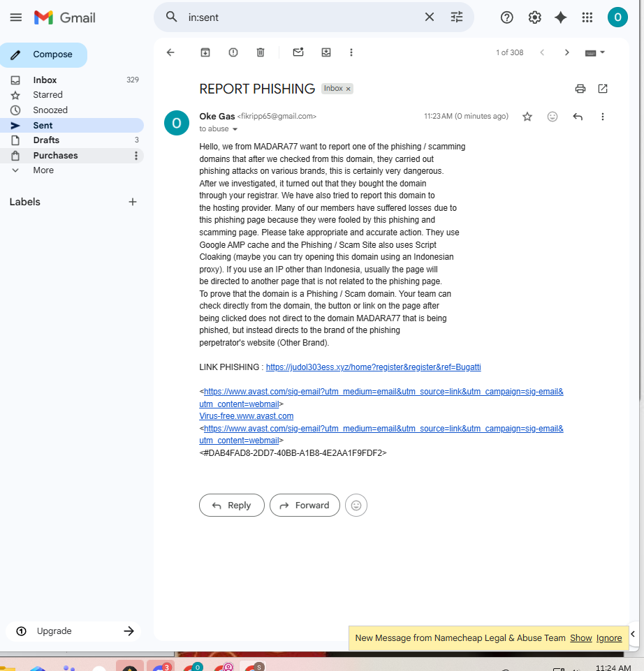Click the in:sent search field
The height and width of the screenshot is (671, 644).
coord(300,17)
